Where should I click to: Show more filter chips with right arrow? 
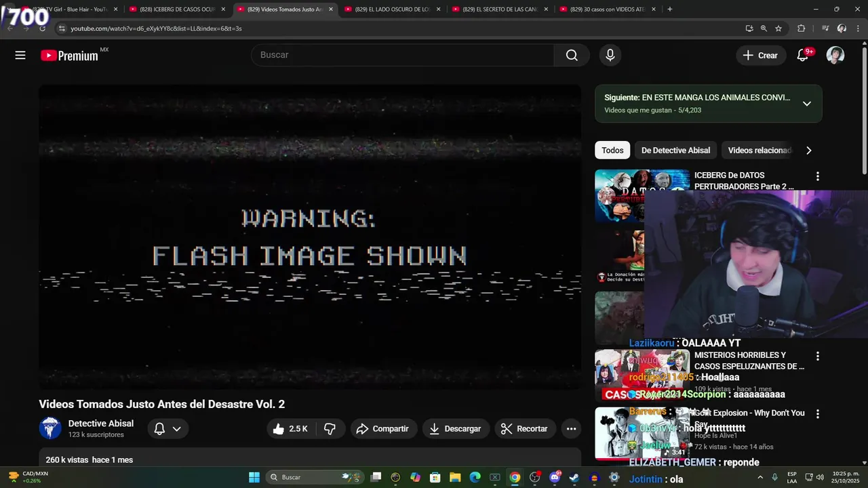[808, 150]
